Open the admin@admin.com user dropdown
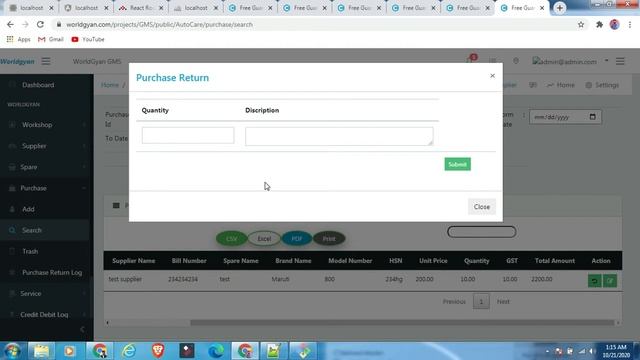The height and width of the screenshot is (360, 640). (x=570, y=62)
